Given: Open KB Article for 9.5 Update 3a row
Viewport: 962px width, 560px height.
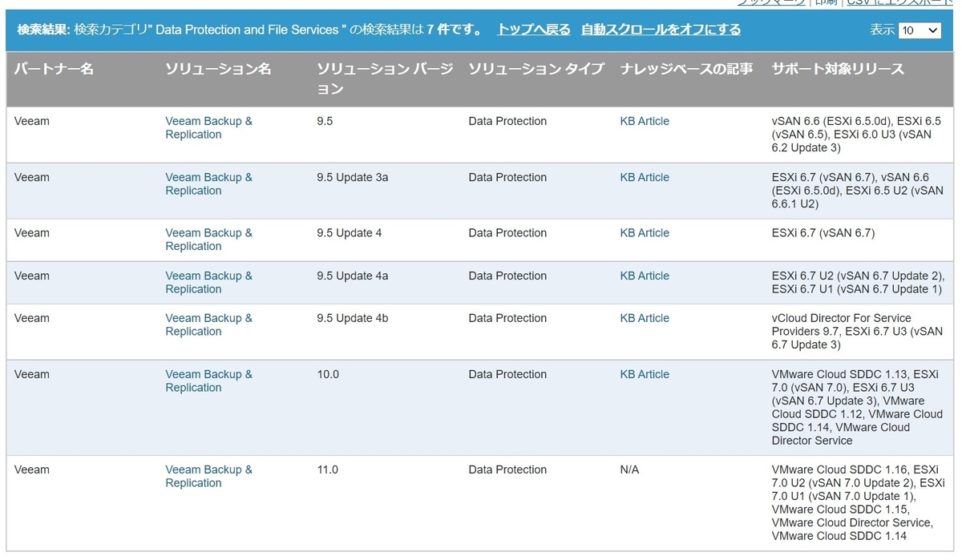Looking at the screenshot, I should 645,178.
